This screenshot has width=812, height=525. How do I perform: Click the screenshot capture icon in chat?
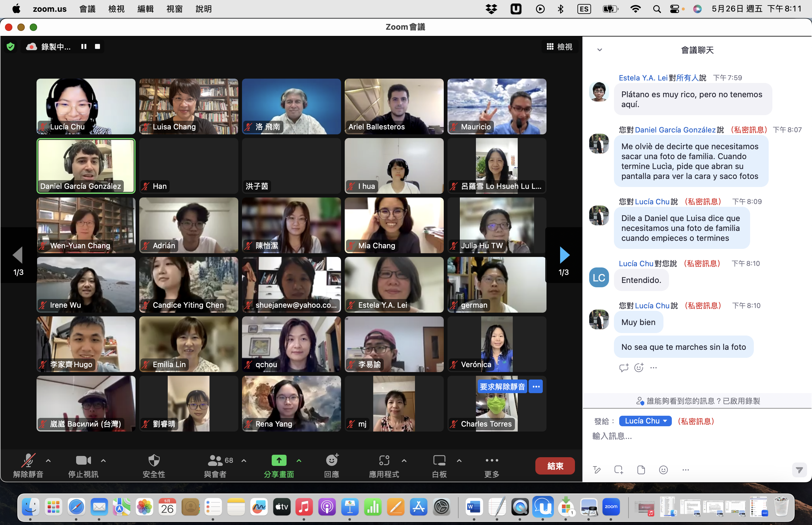619,470
